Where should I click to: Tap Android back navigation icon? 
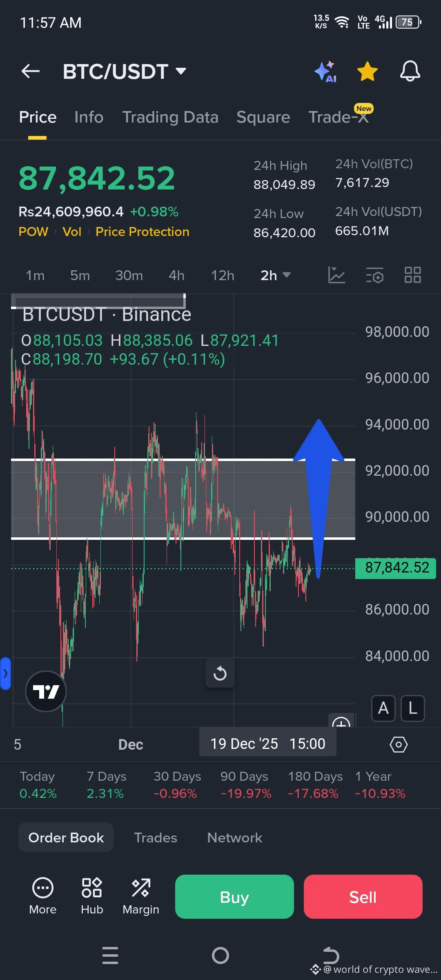tap(331, 955)
